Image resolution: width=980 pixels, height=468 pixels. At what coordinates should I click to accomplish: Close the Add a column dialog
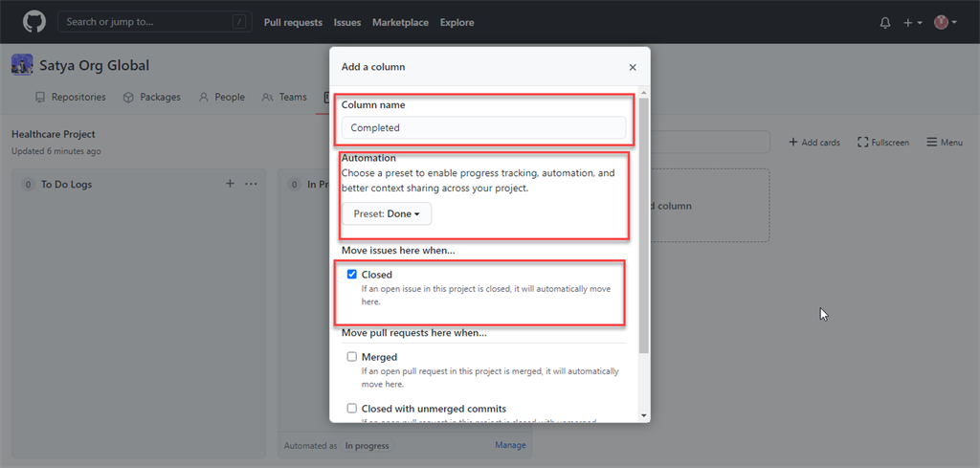633,67
